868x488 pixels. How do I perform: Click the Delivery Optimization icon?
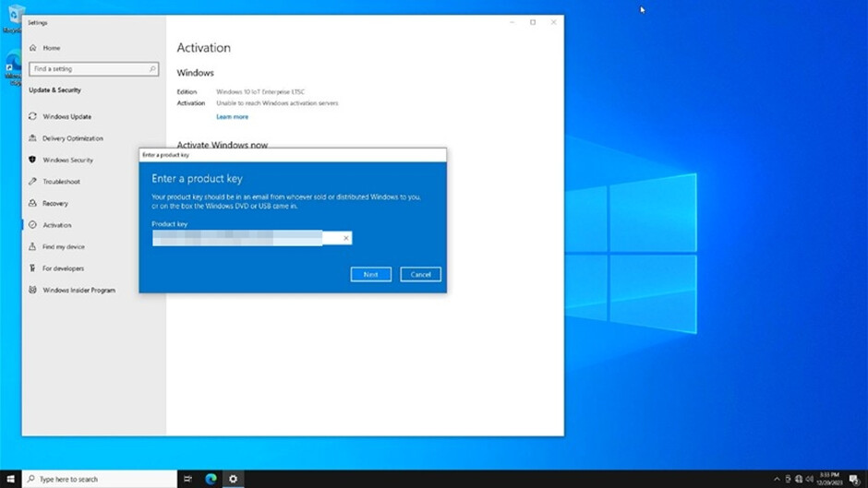pyautogui.click(x=32, y=137)
